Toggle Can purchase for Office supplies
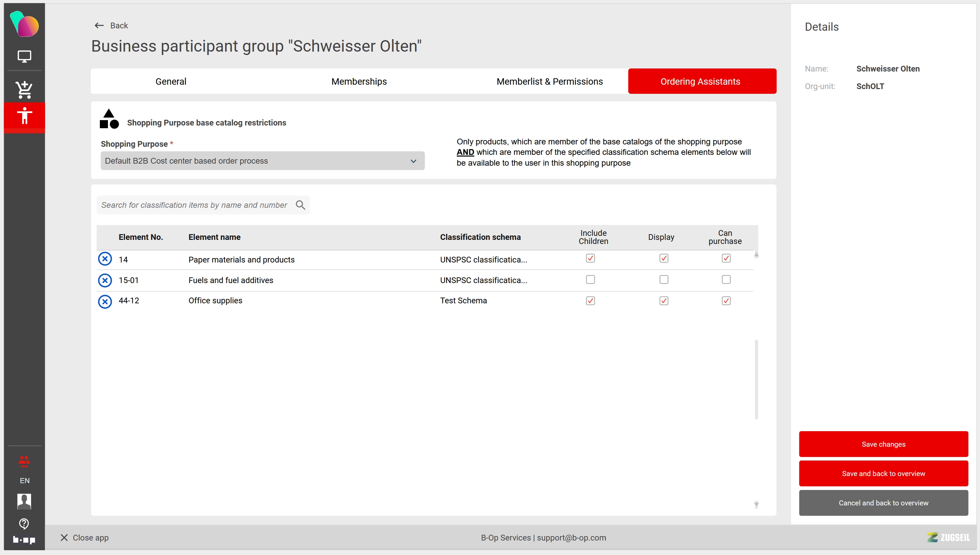Screen dimensions: 980x555 (x=726, y=301)
